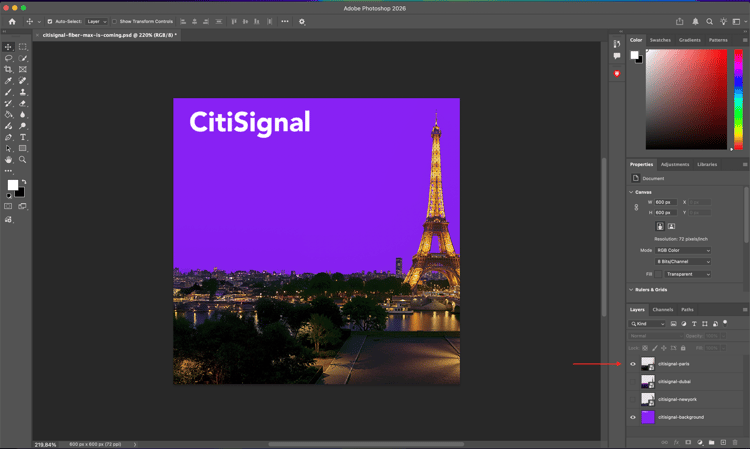The image size is (750, 449).
Task: Hide the citisignal-paris layer
Action: [633, 364]
